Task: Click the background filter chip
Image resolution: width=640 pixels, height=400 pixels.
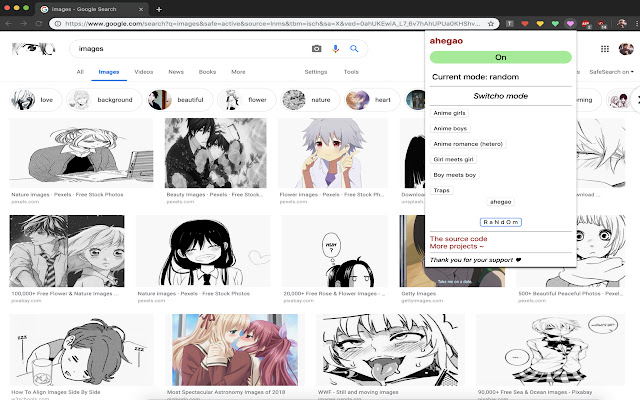Action: click(x=104, y=100)
